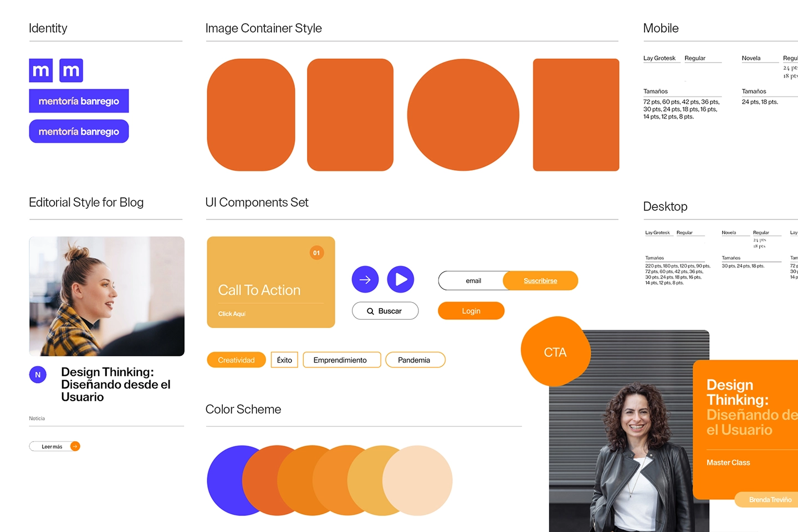Click the Click Aquí link on card
The width and height of the screenshot is (798, 532).
coord(232,314)
